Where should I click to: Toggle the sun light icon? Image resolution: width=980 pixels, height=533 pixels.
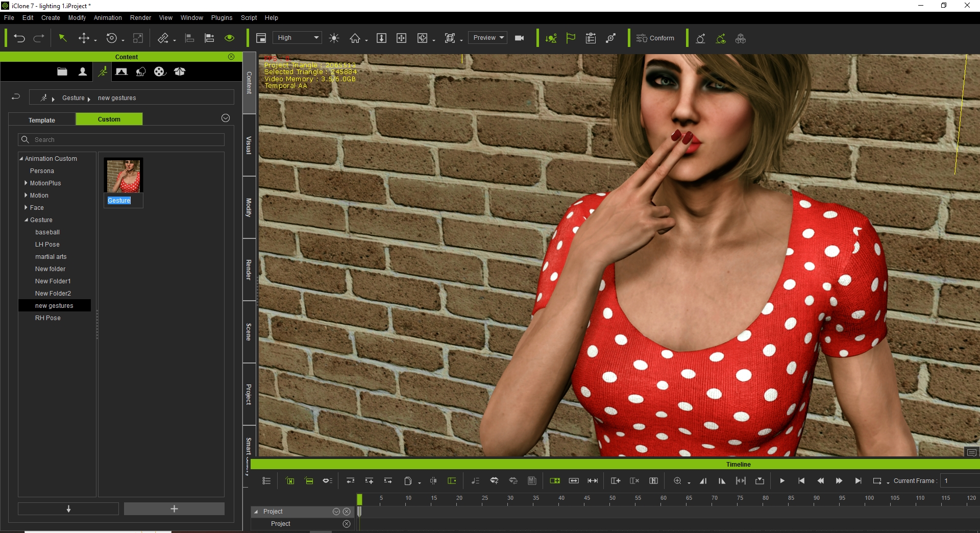pos(334,38)
